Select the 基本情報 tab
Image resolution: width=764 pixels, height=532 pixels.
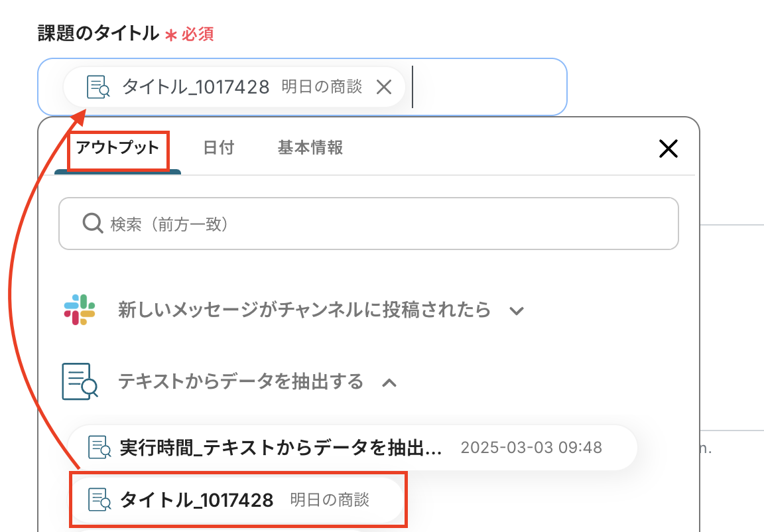(310, 147)
